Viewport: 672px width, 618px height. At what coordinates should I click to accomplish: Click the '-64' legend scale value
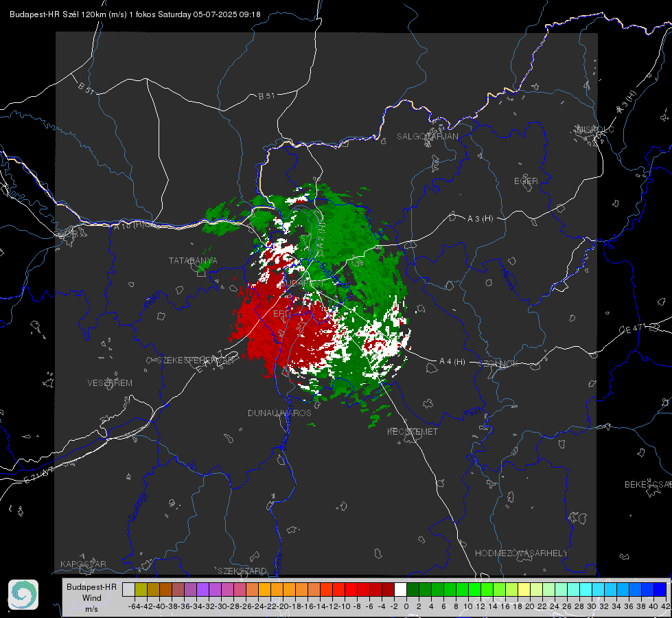coord(134,606)
